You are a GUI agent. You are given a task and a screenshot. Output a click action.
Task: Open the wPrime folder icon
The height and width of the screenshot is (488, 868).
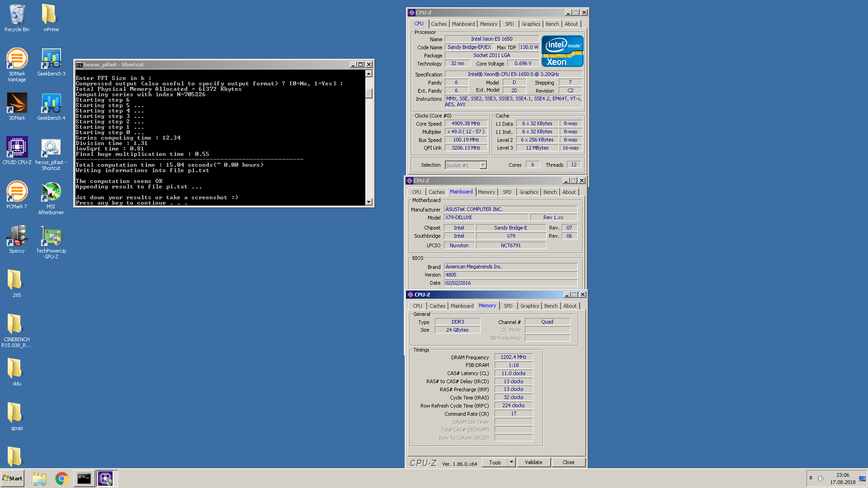[x=51, y=18]
